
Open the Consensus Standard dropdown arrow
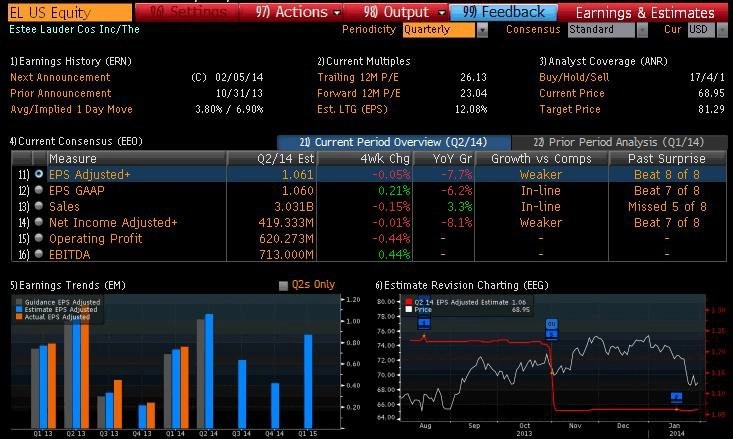pos(642,30)
